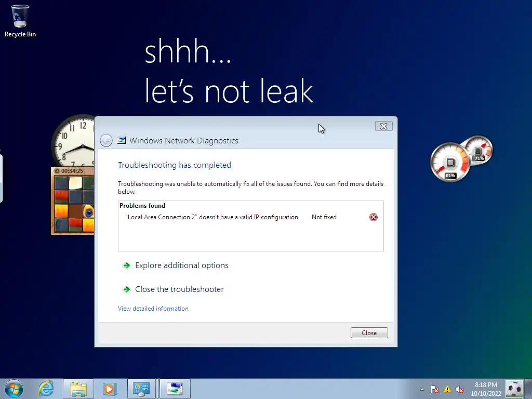Click the Windows Network Diagnostics title icon
Image resolution: width=532 pixels, height=399 pixels.
tap(122, 140)
